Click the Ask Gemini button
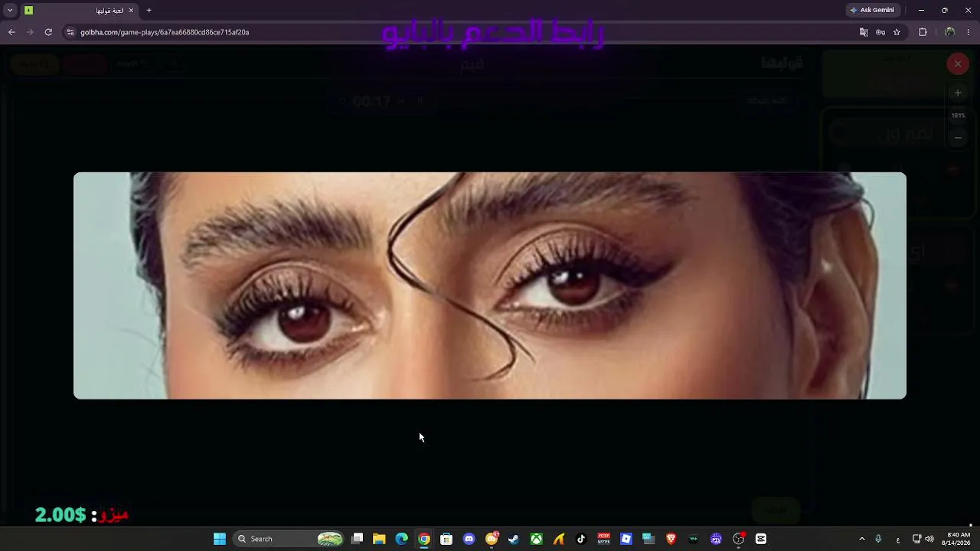 (872, 10)
